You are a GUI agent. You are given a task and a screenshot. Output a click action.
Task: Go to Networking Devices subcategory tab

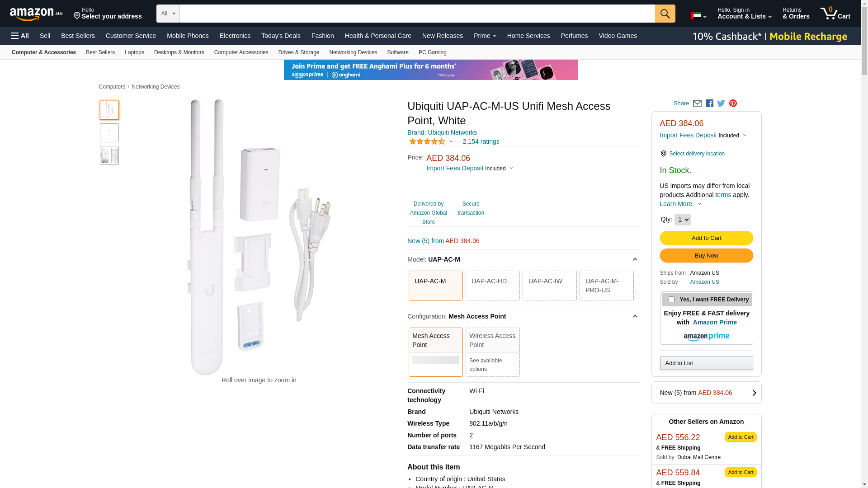pyautogui.click(x=353, y=52)
